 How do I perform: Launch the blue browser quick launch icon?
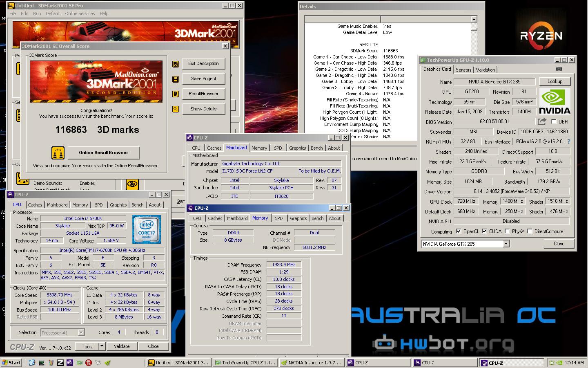click(x=32, y=362)
